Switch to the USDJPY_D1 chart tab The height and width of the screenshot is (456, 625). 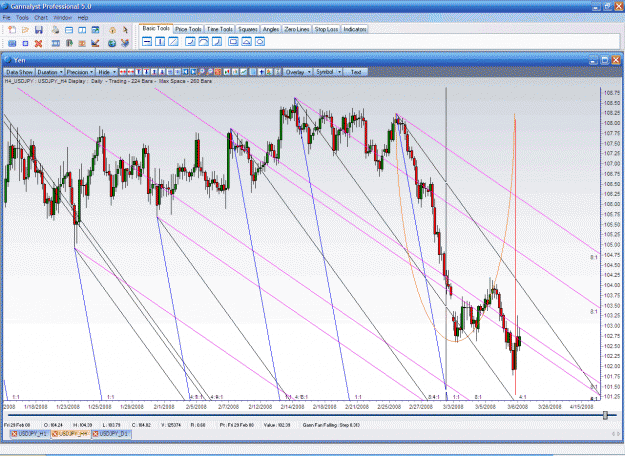click(113, 434)
